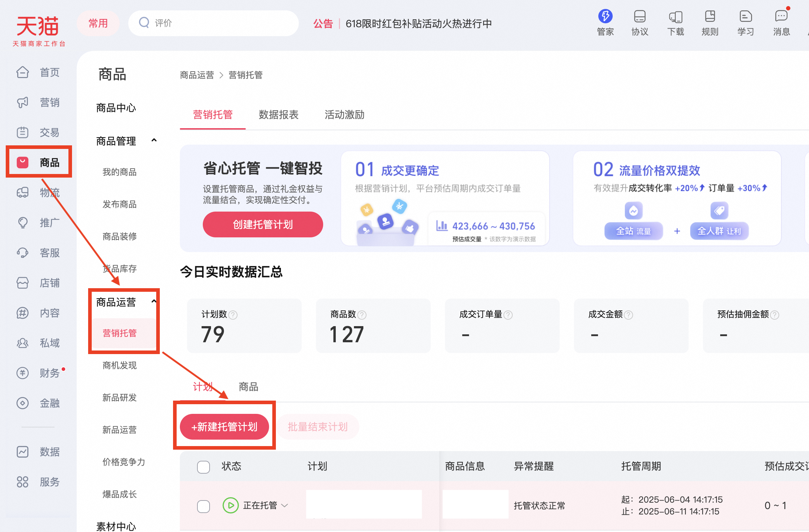809x532 pixels.
Task: Open 发布商品 menu item
Action: [x=120, y=204]
